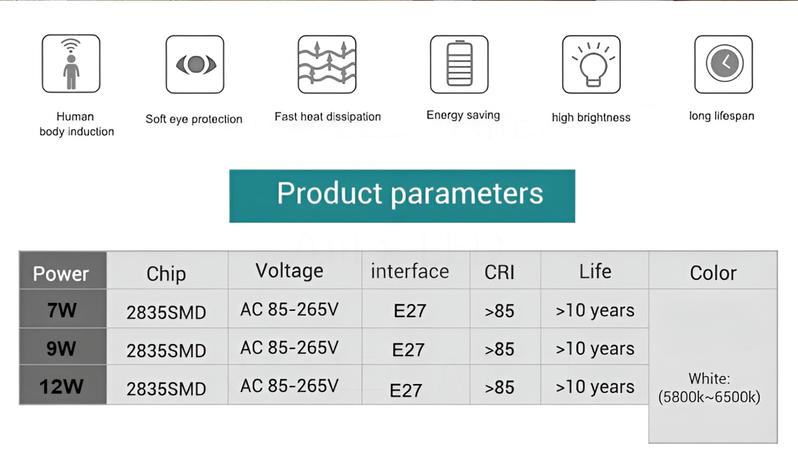Click the Human body induction caption
Viewport: 798px width, 468px height.
pos(76,124)
